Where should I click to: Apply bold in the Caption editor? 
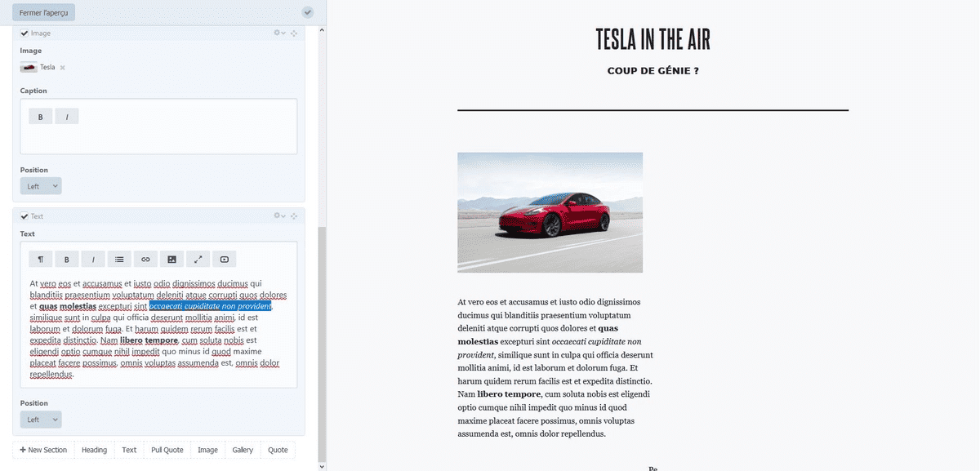40,117
